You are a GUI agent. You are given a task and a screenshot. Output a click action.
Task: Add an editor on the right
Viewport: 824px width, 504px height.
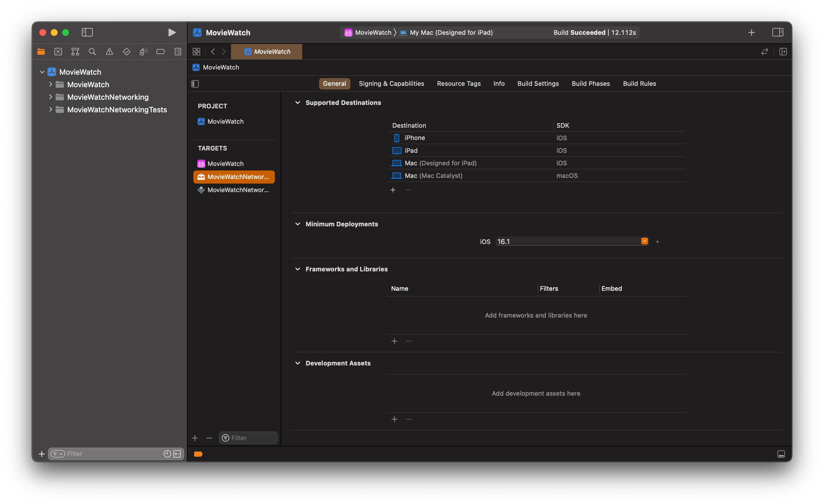click(783, 52)
